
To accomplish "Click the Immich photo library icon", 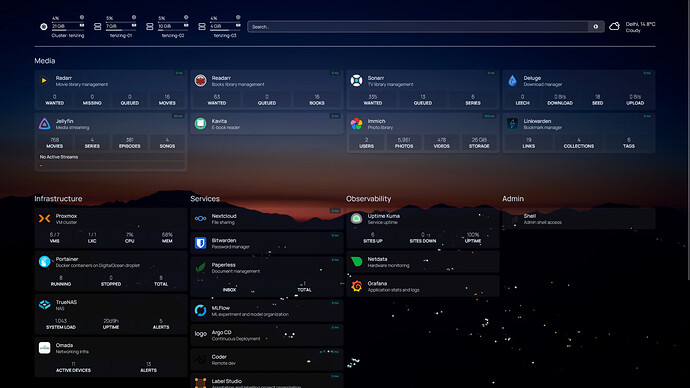I will (x=356, y=124).
